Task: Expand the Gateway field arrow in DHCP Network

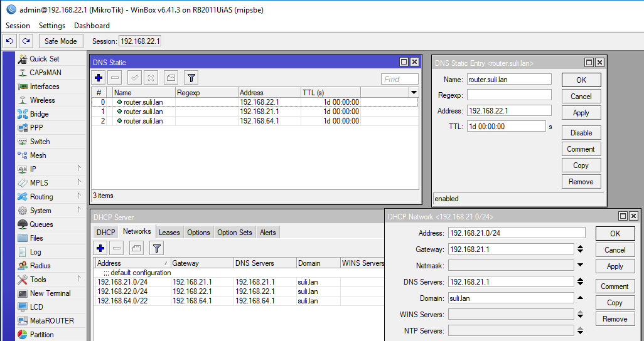Action: [581, 249]
